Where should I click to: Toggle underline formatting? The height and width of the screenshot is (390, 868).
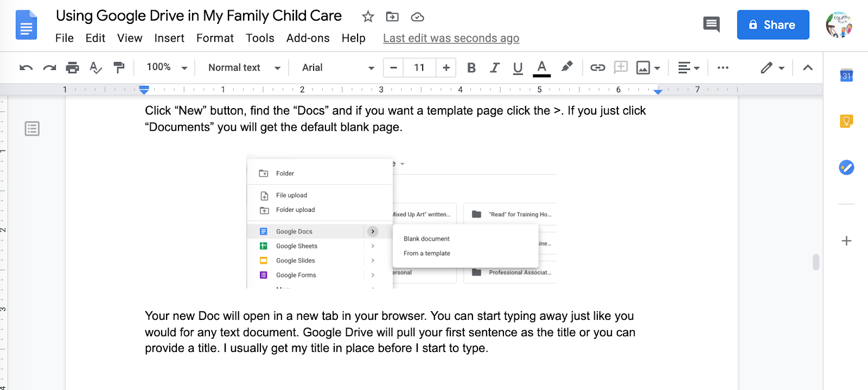pos(518,68)
